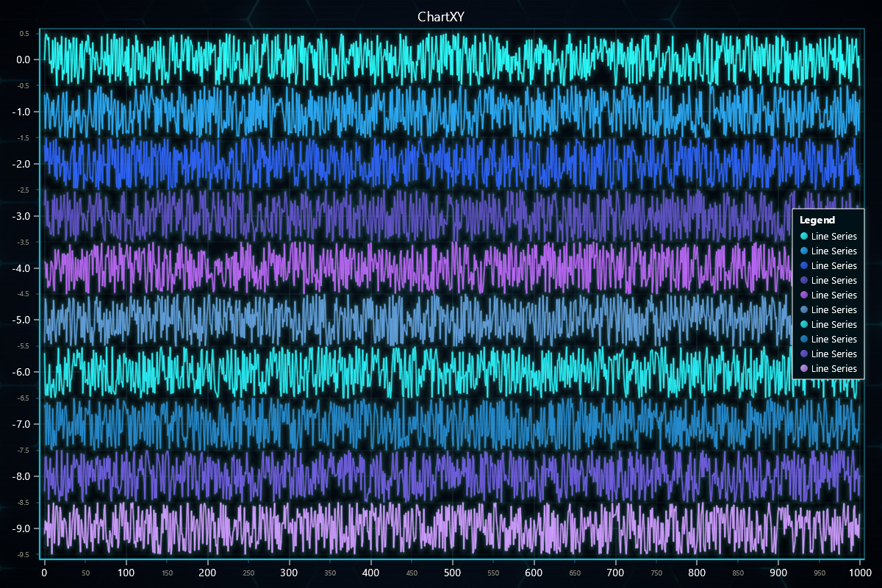Toggle the first legend entry with cyan dot
This screenshot has height=588, width=882.
tap(828, 236)
